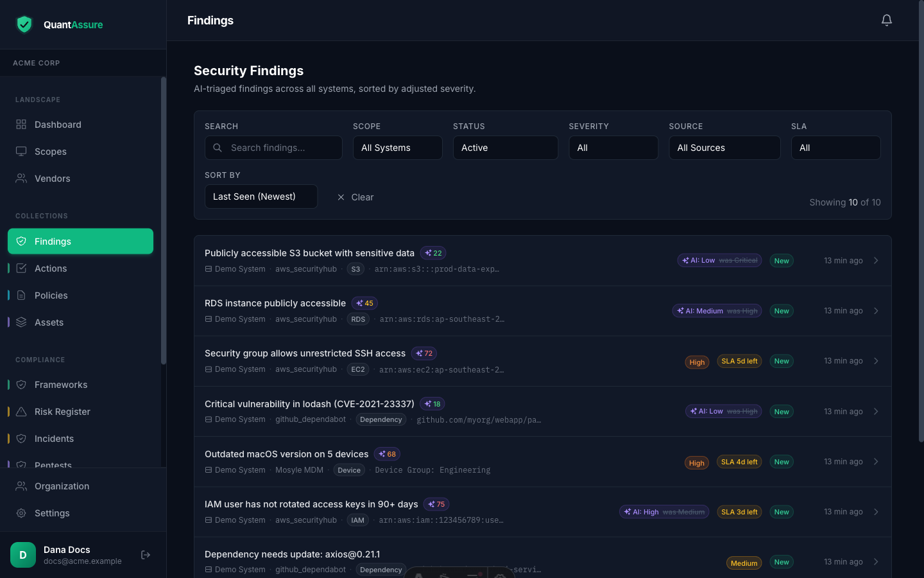The height and width of the screenshot is (578, 924).
Task: Click the QuantAssure shield logo
Action: pyautogui.click(x=24, y=24)
